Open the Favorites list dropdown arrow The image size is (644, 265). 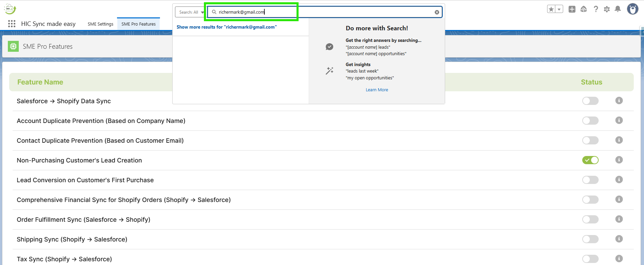pos(559,9)
